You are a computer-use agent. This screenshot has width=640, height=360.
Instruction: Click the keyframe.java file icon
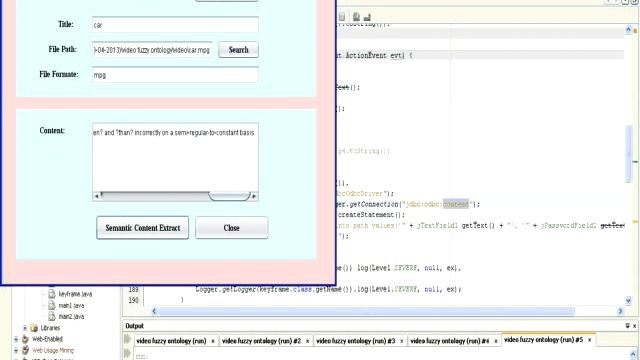52,294
